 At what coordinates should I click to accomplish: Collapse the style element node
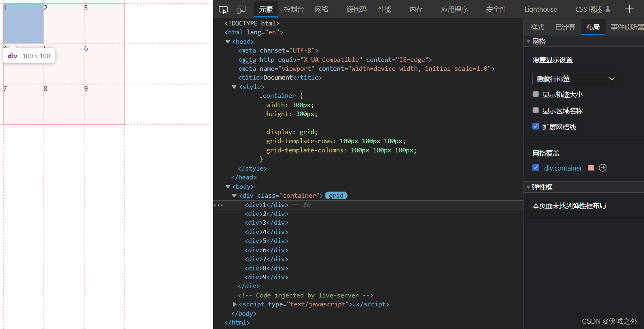pyautogui.click(x=234, y=87)
